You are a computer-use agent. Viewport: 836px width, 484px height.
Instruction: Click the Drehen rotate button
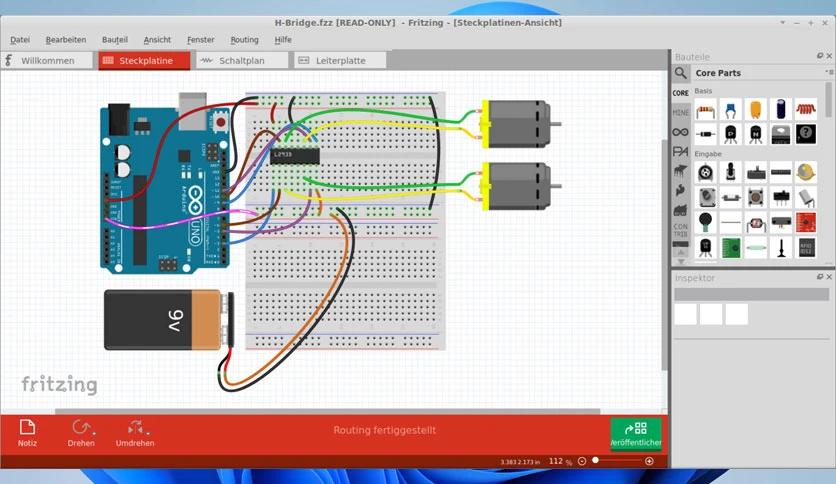coord(81,433)
